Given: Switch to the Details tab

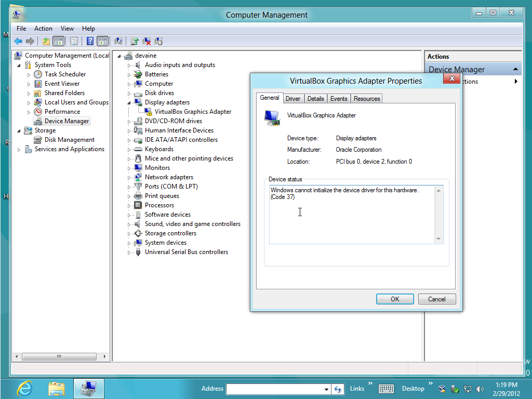Looking at the screenshot, I should [x=315, y=99].
